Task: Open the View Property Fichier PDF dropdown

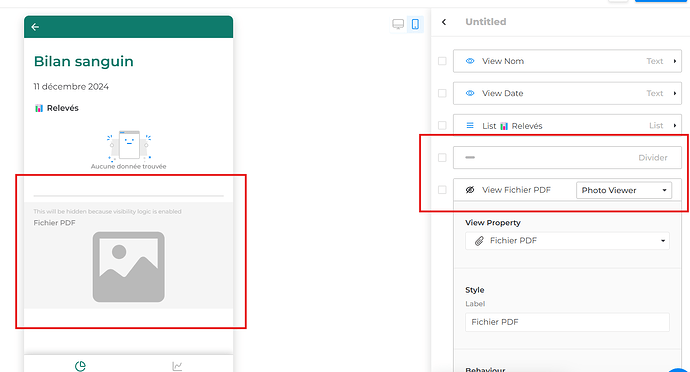Action: point(567,241)
